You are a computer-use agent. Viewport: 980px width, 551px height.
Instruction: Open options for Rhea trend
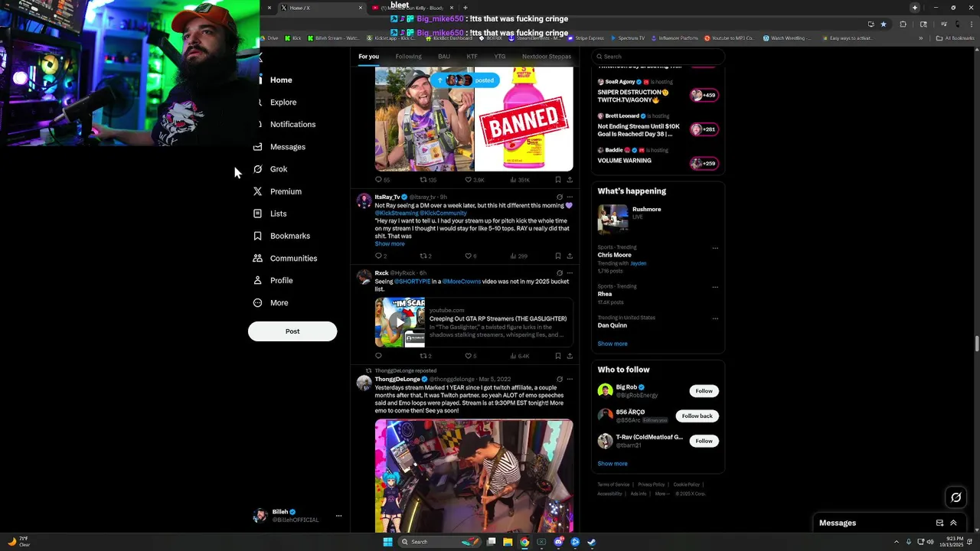click(x=715, y=287)
